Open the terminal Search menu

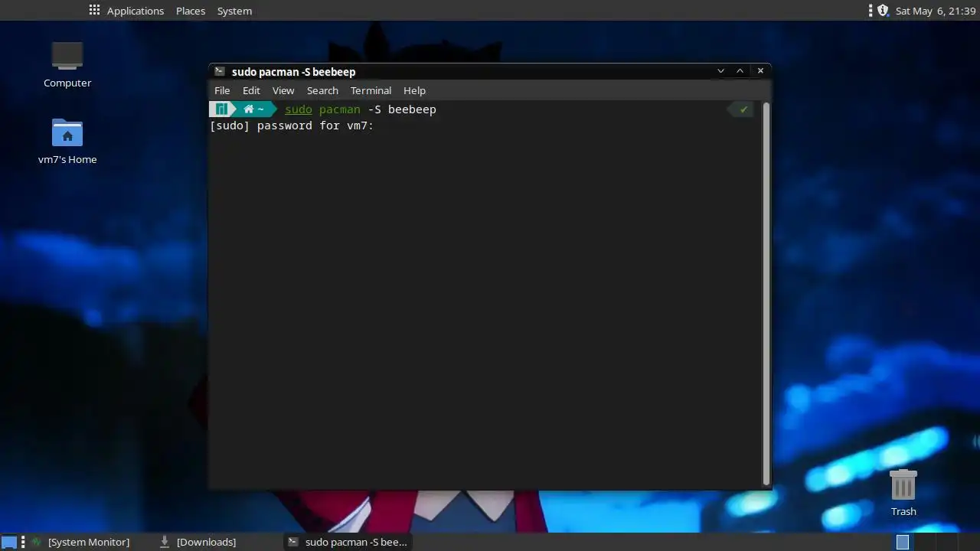coord(322,90)
